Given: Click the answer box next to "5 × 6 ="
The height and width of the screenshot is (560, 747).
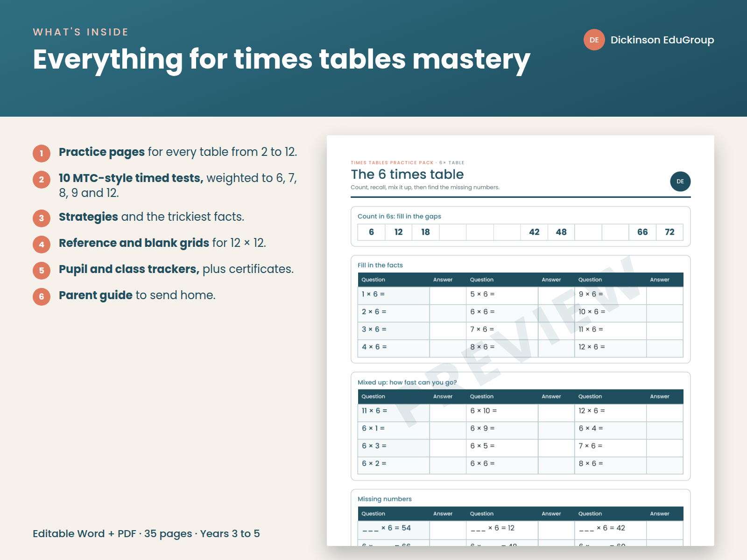Looking at the screenshot, I should point(556,295).
